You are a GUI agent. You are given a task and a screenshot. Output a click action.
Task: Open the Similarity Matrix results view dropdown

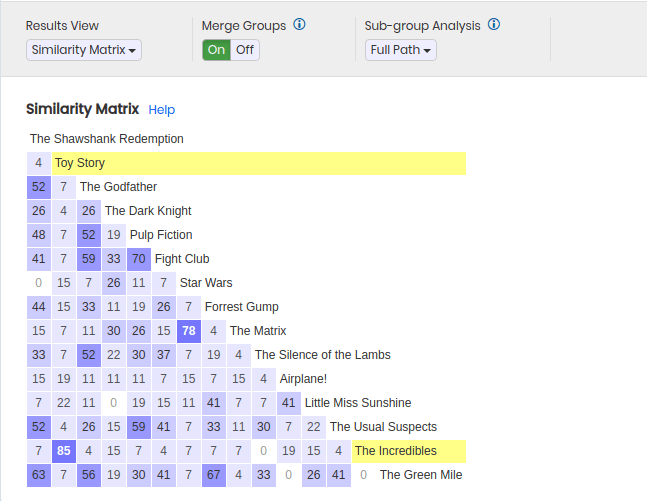84,50
